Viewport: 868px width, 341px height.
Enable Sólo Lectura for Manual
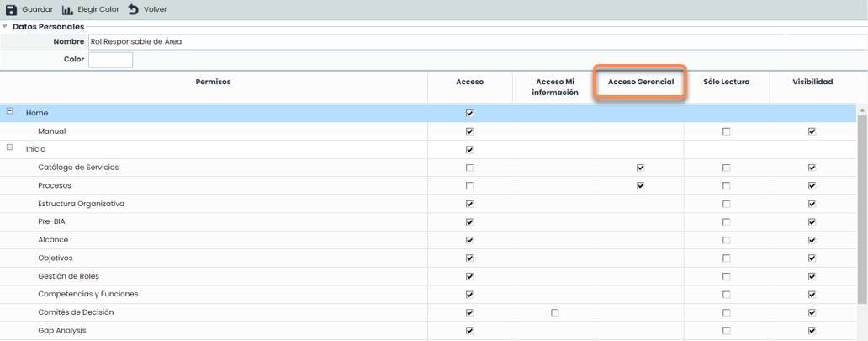(x=726, y=131)
